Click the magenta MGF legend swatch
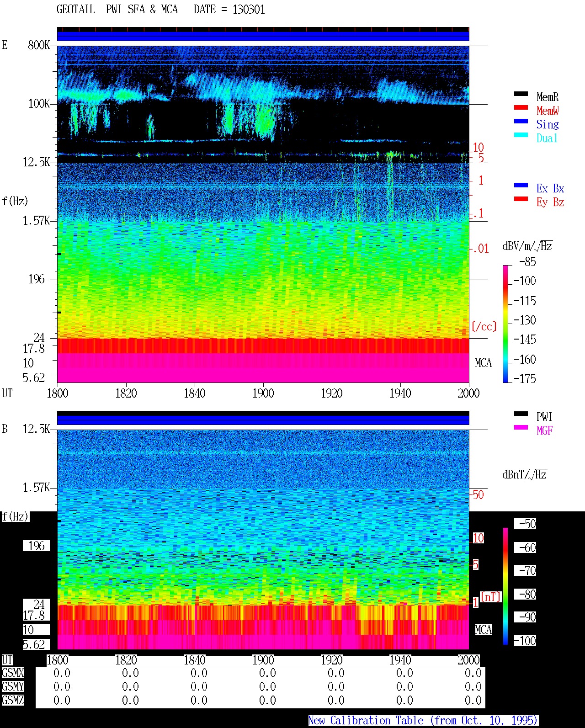585x728 pixels. (x=521, y=427)
